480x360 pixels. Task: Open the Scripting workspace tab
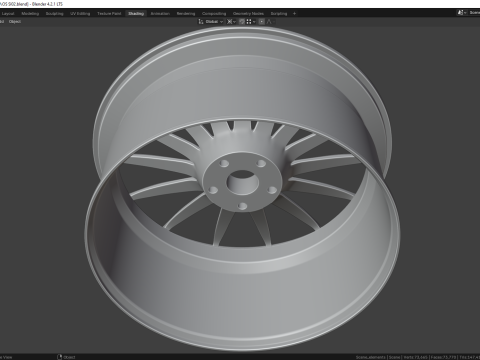tap(279, 14)
